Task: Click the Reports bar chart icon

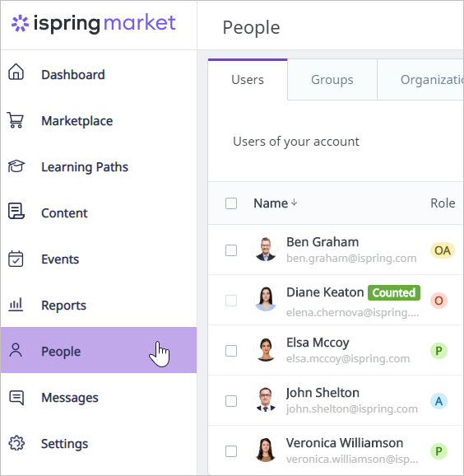Action: 16,305
